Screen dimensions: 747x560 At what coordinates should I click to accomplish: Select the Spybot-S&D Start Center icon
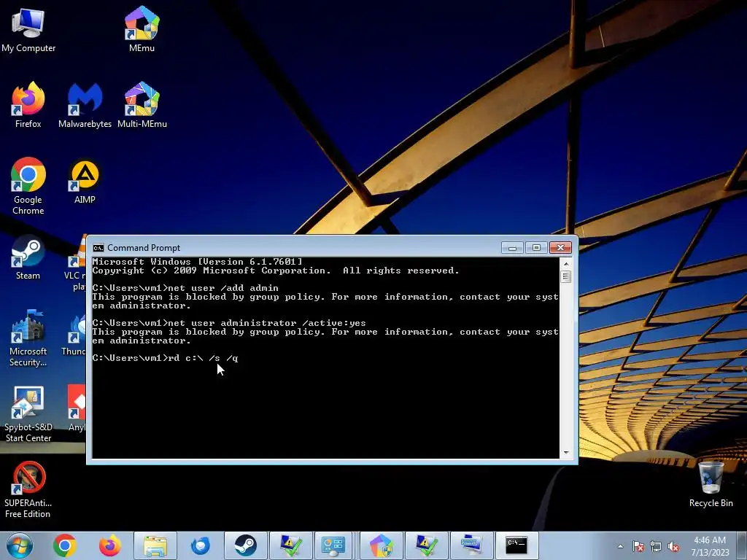coord(28,414)
